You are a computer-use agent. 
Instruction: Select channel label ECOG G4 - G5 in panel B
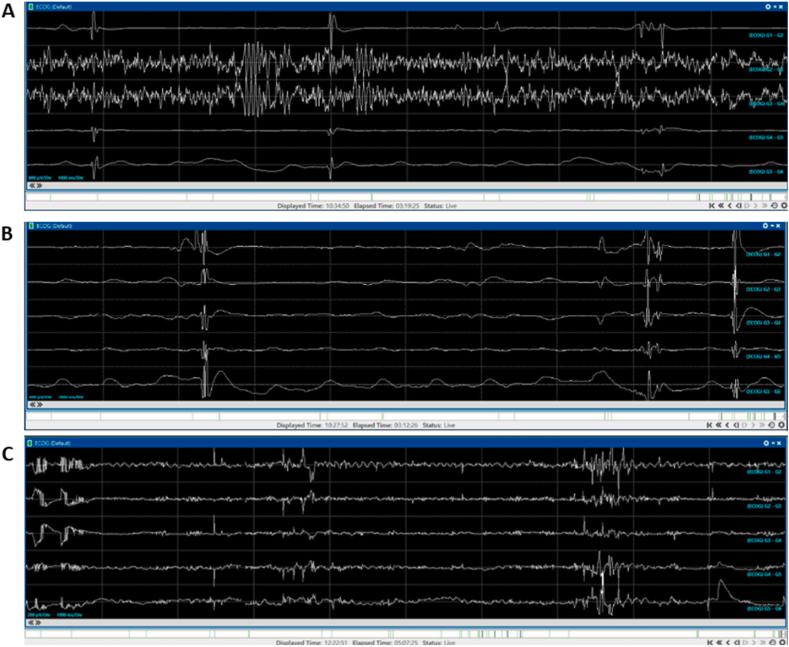coord(765,356)
